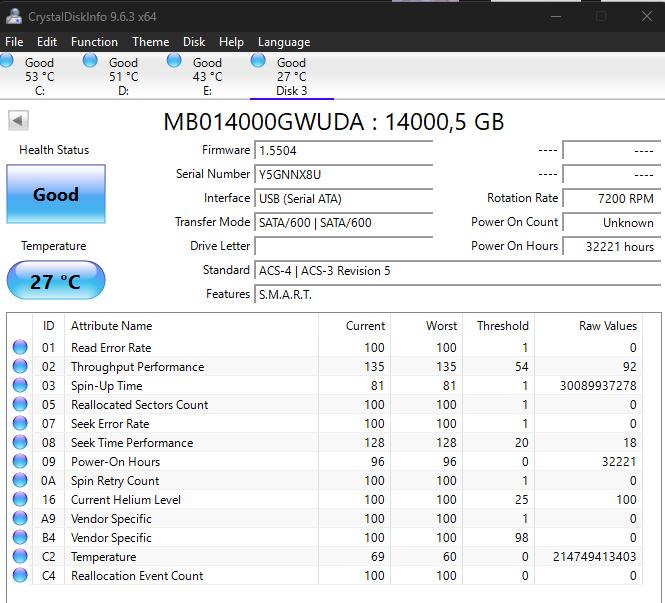Open the Help menu
The height and width of the screenshot is (603, 665).
tap(231, 42)
